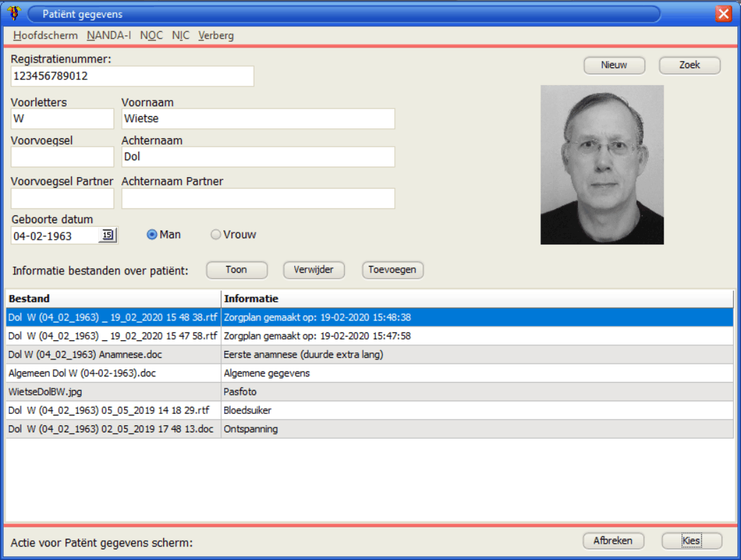
Task: Open the NANDA-I menu
Action: (108, 35)
